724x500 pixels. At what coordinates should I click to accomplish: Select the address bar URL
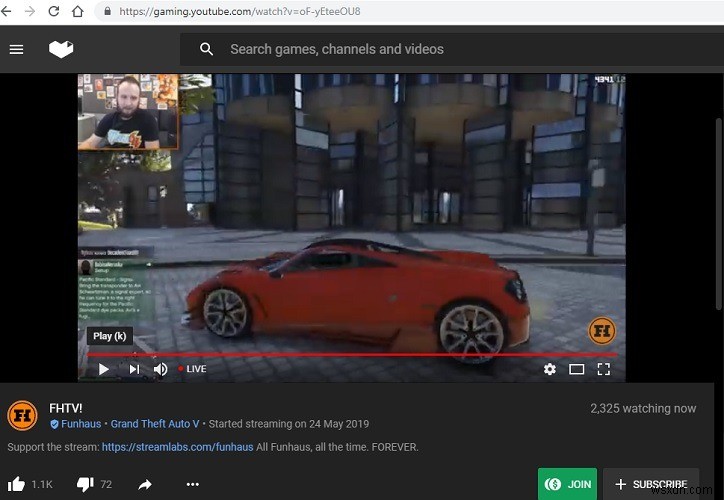tap(240, 11)
